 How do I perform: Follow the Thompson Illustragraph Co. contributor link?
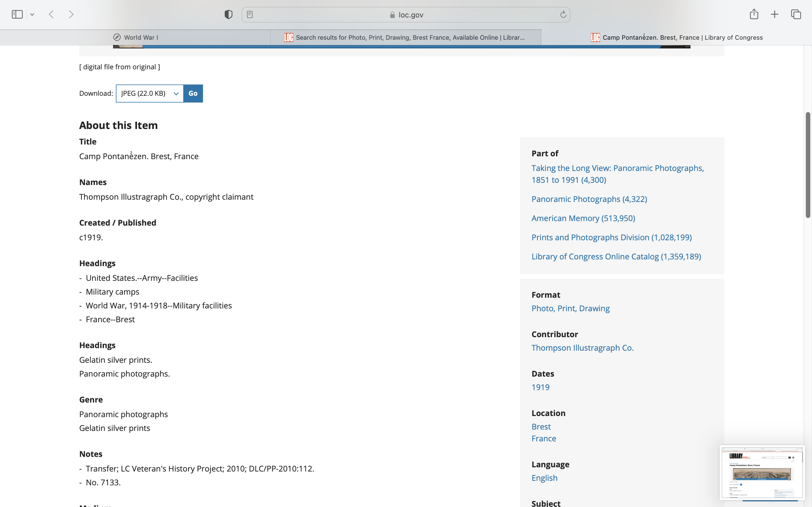[x=582, y=348]
